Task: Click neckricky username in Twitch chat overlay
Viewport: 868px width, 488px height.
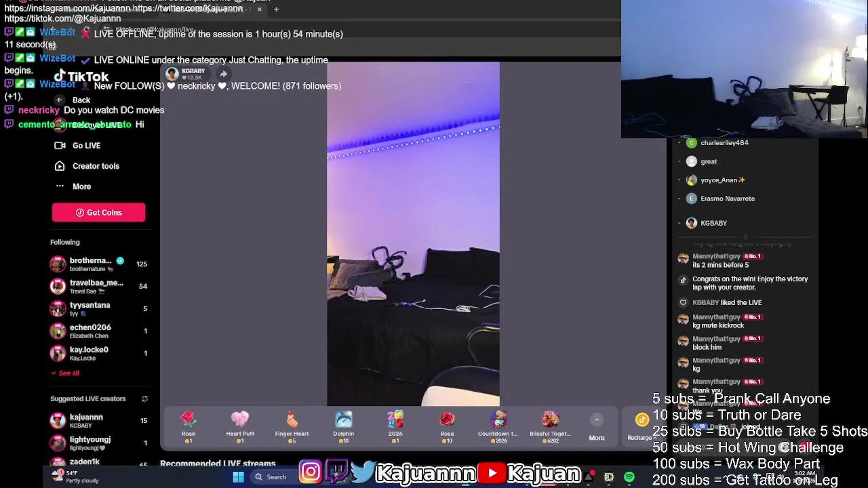Action: [x=39, y=110]
